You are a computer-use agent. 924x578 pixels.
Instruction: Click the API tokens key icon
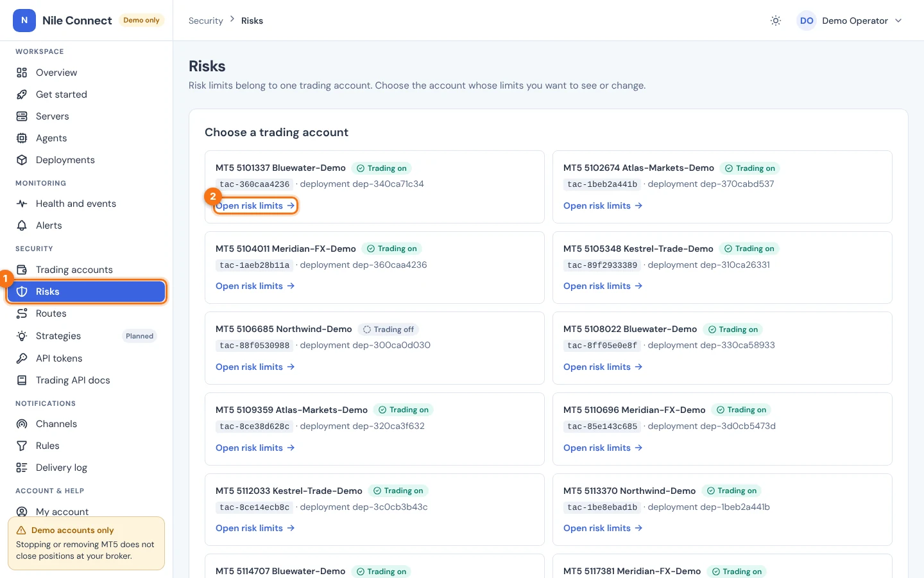pos(22,358)
